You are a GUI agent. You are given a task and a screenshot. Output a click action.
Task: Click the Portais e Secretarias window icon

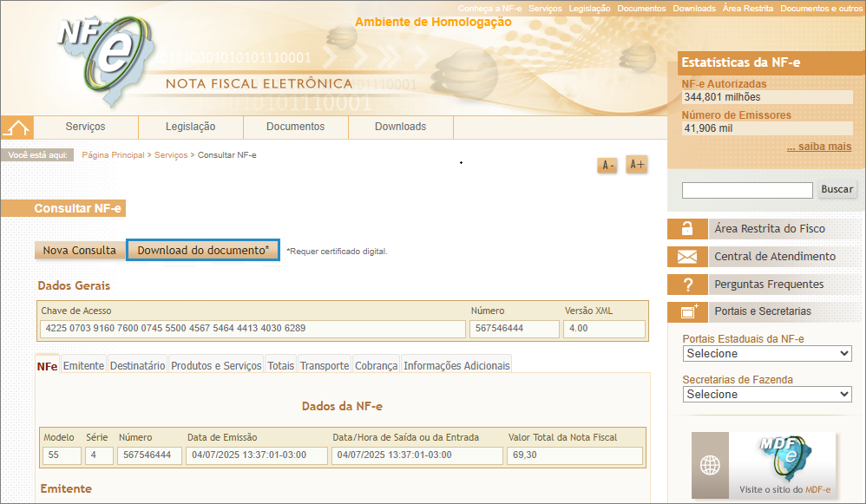pyautogui.click(x=689, y=311)
